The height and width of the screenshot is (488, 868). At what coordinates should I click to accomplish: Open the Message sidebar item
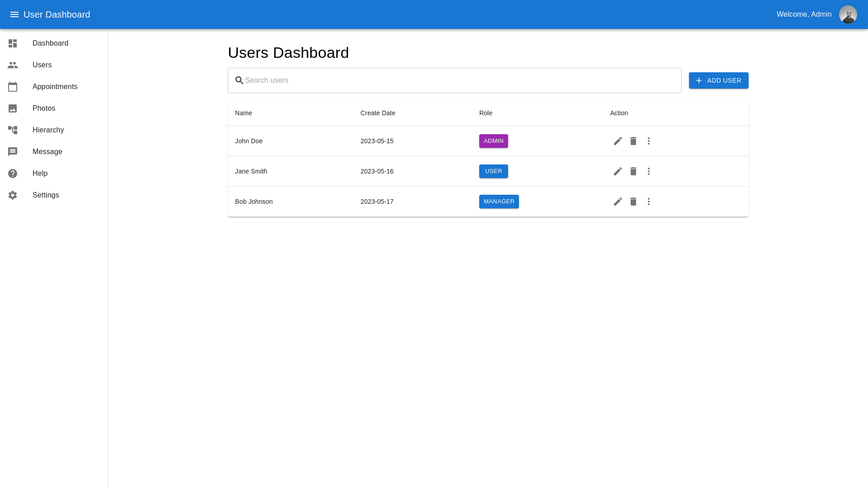47,152
